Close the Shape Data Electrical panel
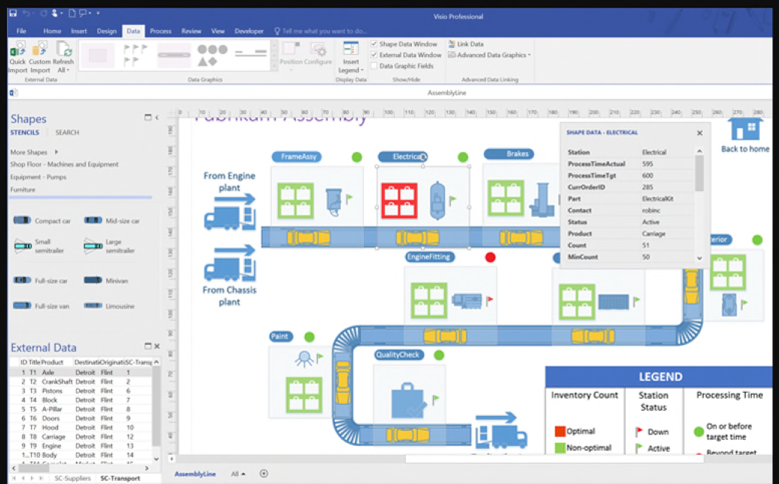The width and height of the screenshot is (779, 484). pyautogui.click(x=700, y=133)
